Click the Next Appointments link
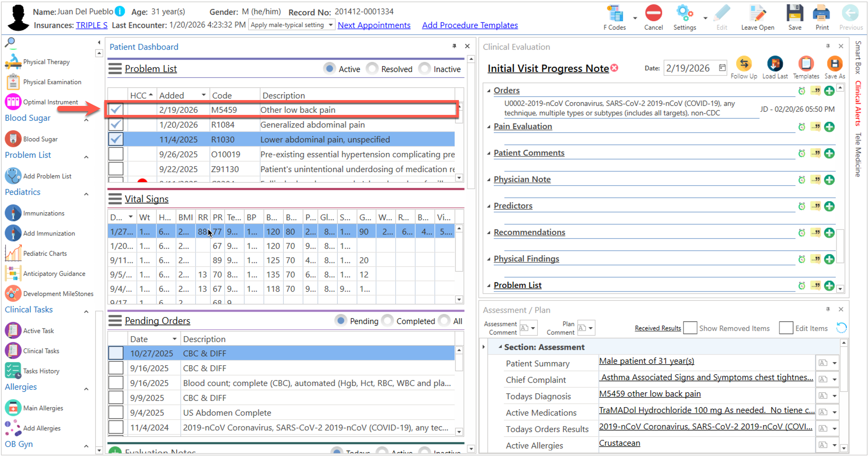The height and width of the screenshot is (458, 868). 374,25
